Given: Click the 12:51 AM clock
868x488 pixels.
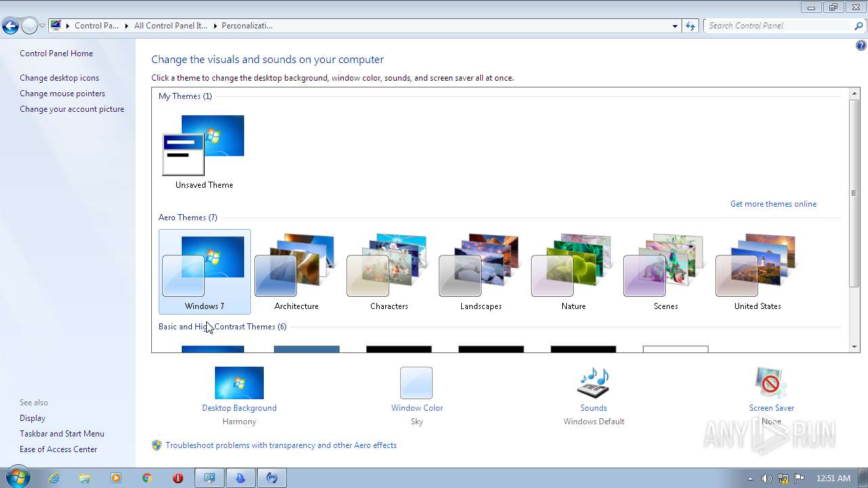Looking at the screenshot, I should [x=833, y=478].
